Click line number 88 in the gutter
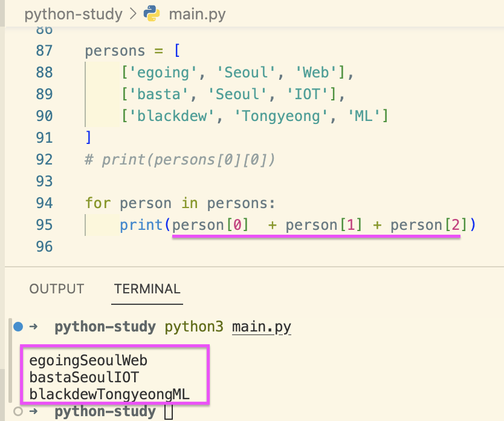The image size is (504, 421). coord(44,73)
